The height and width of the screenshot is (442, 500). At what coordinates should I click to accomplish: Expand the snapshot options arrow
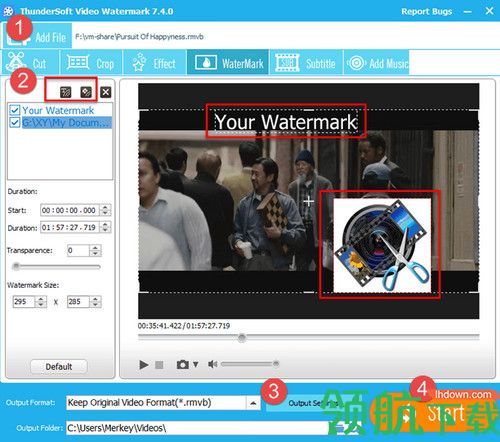coord(196,364)
